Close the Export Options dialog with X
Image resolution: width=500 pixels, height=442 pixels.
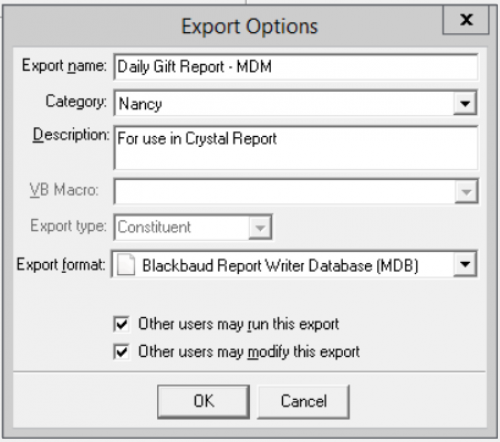click(466, 20)
